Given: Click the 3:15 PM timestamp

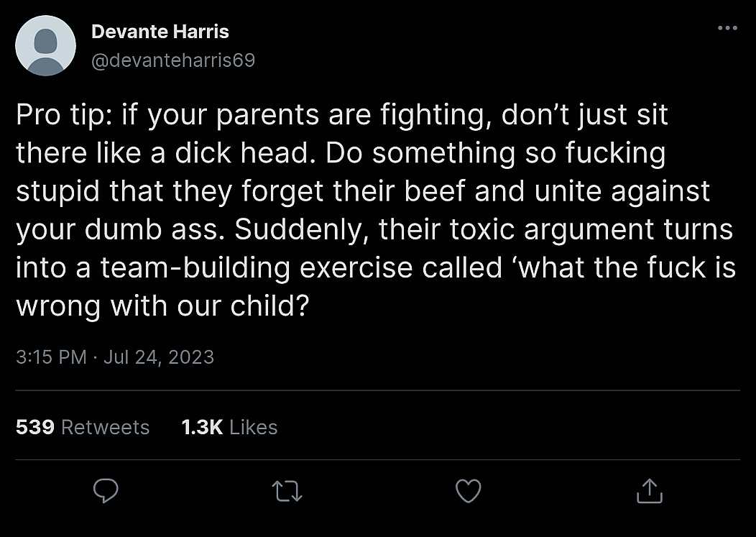Looking at the screenshot, I should [51, 357].
